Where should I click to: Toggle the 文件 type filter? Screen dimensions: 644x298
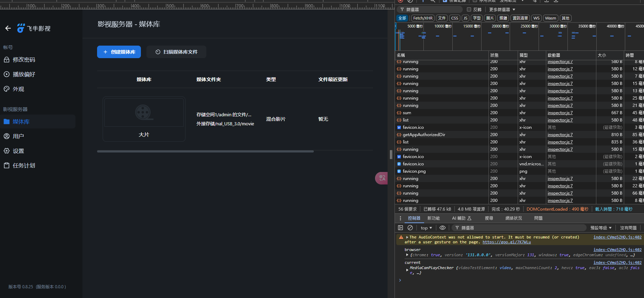tap(442, 18)
